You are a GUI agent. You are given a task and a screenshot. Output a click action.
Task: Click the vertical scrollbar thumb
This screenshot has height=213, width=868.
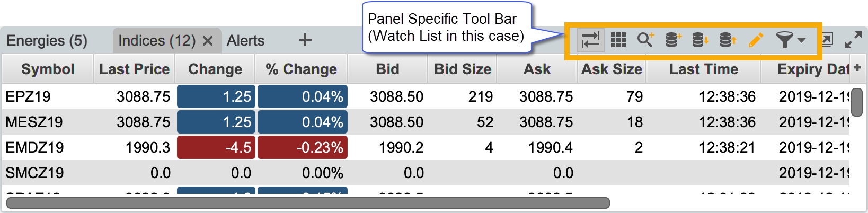pyautogui.click(x=857, y=102)
